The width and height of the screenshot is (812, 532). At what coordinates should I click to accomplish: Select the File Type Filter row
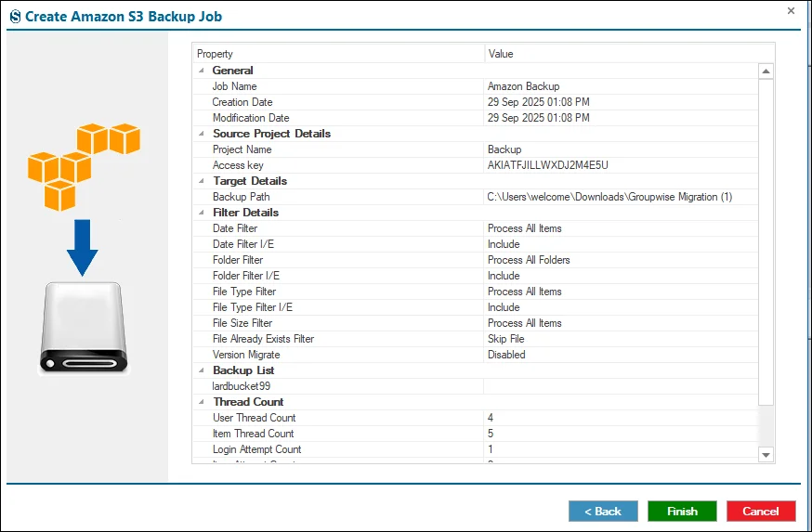point(475,292)
